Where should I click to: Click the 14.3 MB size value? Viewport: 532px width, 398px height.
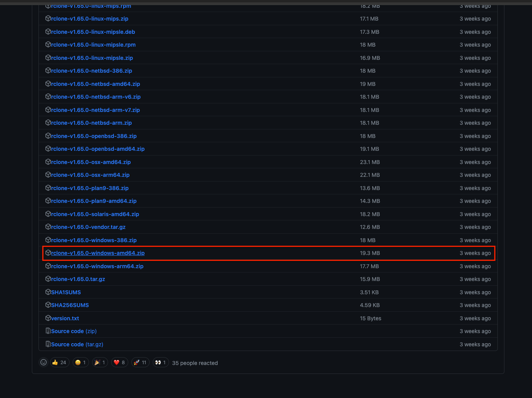(370, 201)
